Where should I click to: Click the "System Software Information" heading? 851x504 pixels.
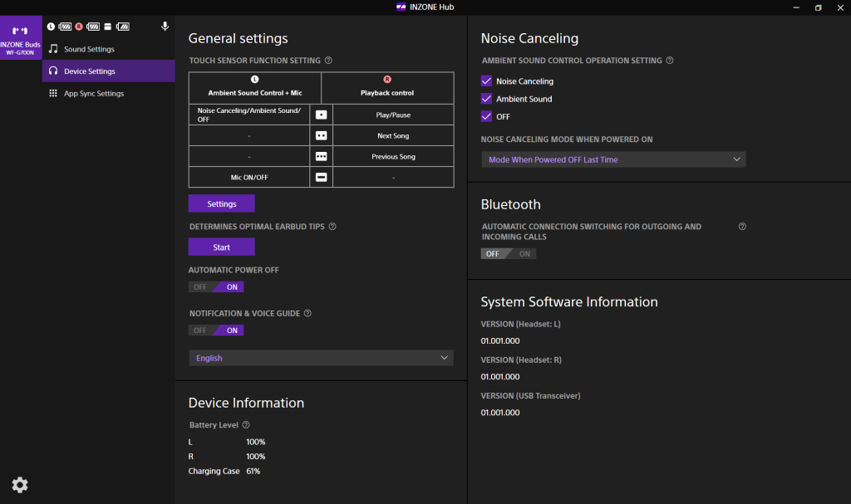click(569, 301)
